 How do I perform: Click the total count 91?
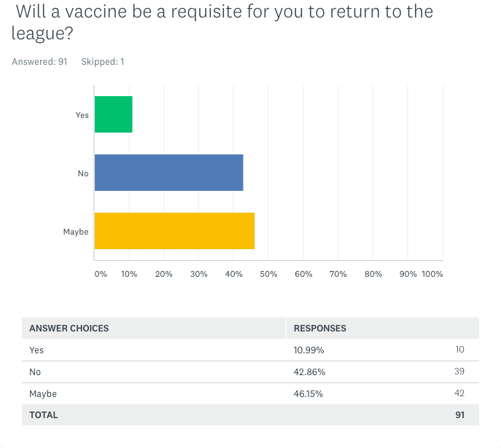(459, 414)
